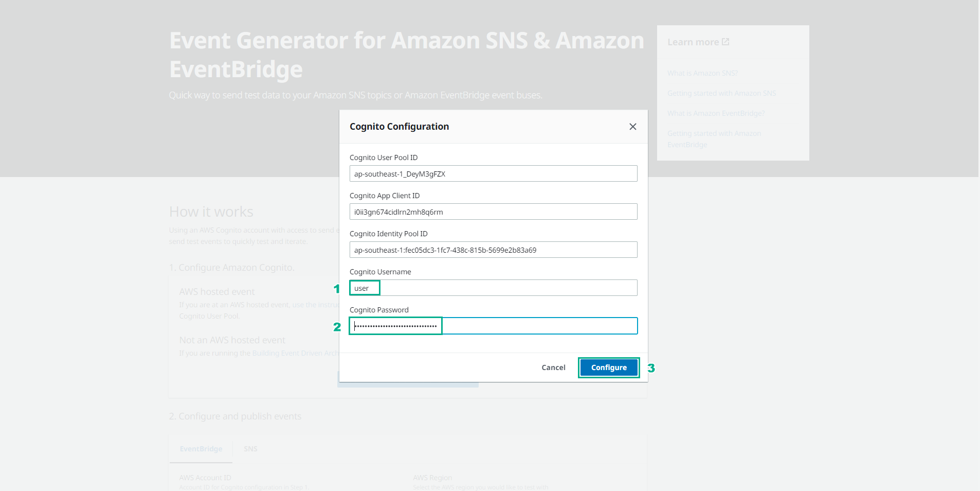Screen dimensions: 980x491
Task: Click the 'Cognito User Pool ID' label
Action: [x=384, y=157]
